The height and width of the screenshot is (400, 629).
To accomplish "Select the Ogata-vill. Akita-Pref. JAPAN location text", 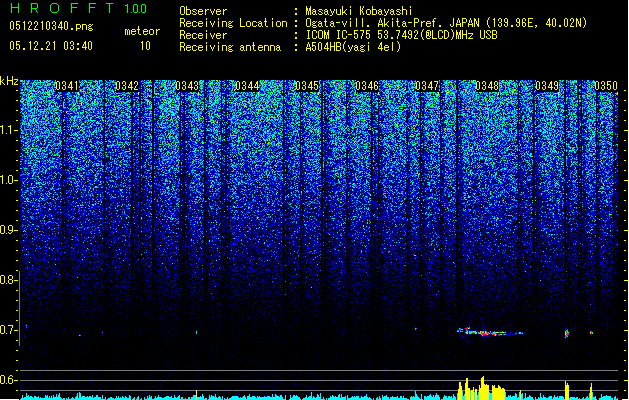I will [446, 23].
